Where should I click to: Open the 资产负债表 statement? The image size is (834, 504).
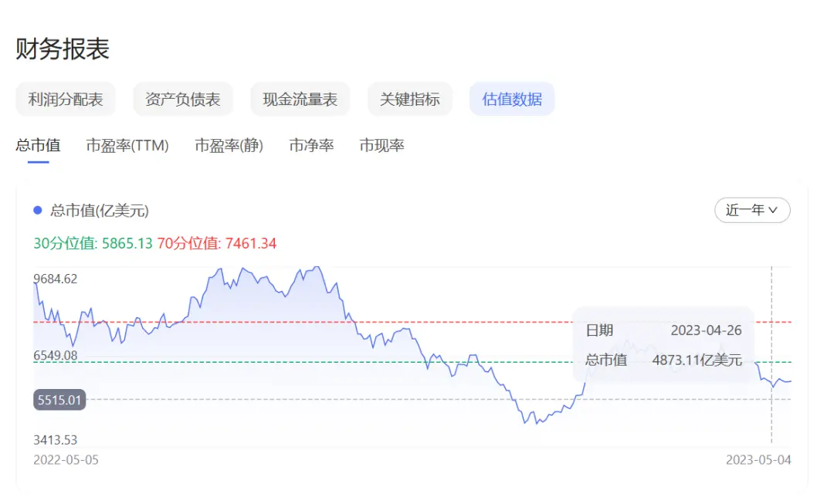tap(182, 99)
